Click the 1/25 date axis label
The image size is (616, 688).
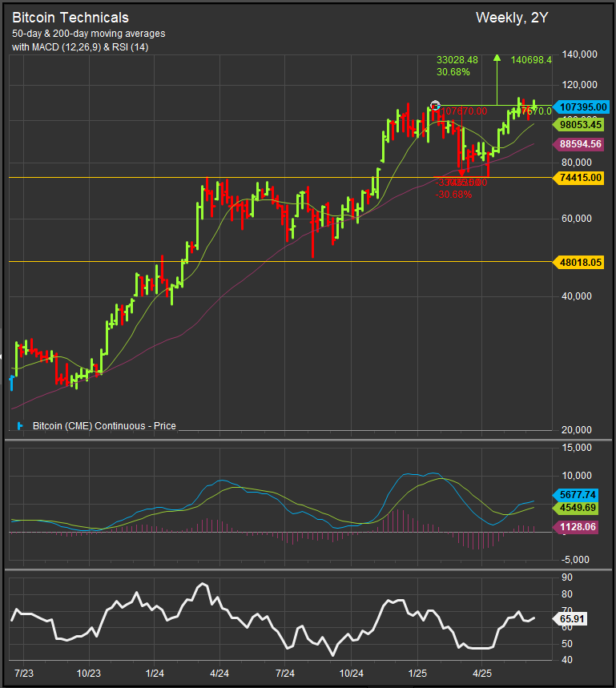click(417, 673)
